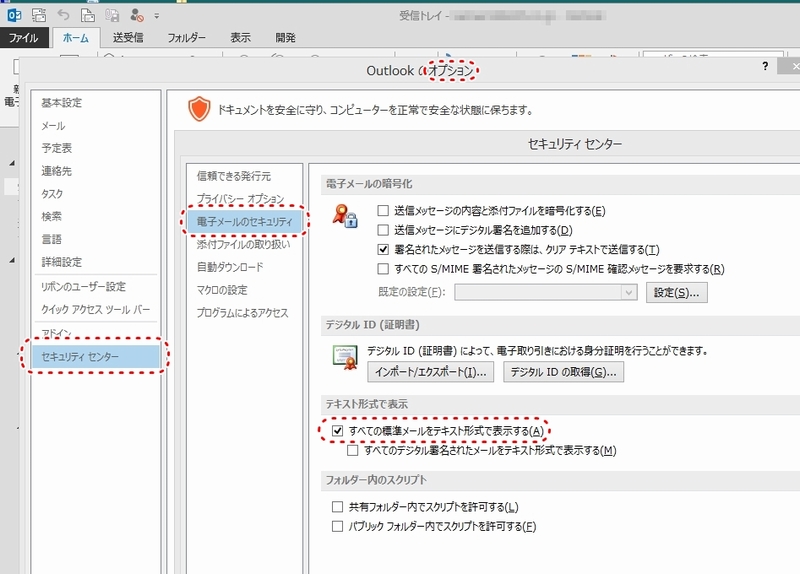Open the ファイル tab
Viewport: 800px width, 574px height.
[24, 38]
